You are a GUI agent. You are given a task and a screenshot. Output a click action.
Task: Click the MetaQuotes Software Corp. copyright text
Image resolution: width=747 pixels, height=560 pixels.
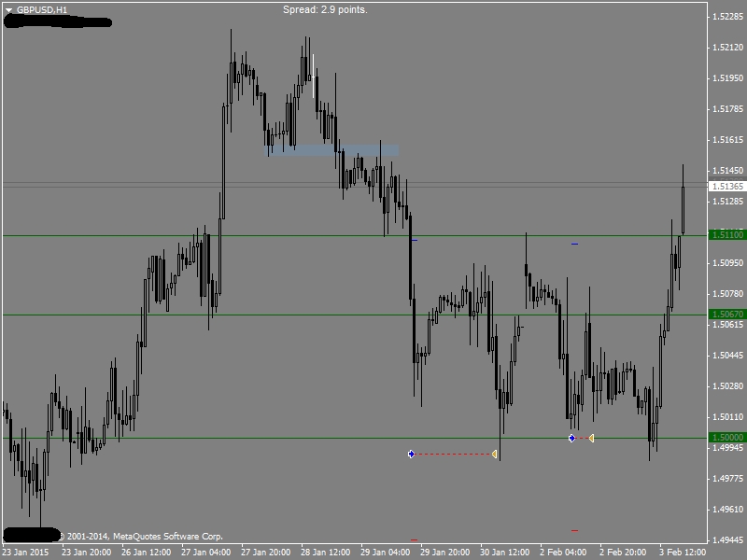tap(142, 536)
